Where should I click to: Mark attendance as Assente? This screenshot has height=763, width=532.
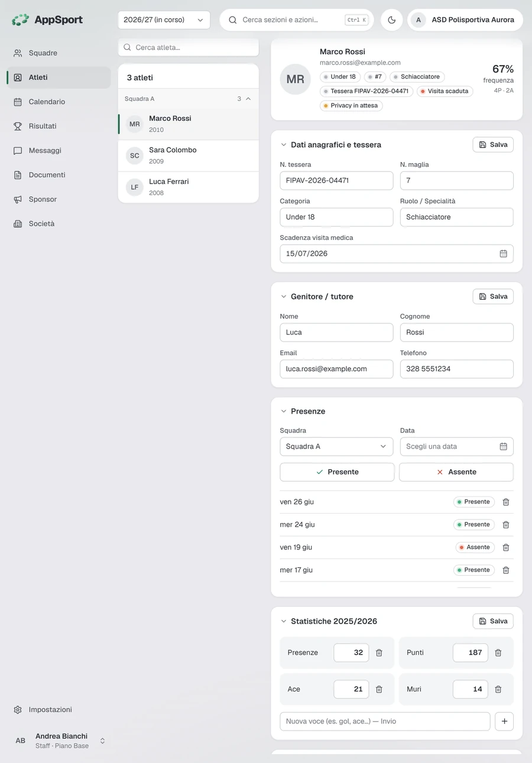456,472
